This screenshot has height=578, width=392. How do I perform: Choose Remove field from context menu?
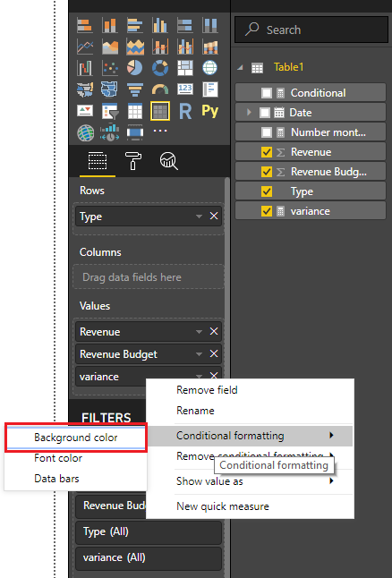click(x=207, y=390)
